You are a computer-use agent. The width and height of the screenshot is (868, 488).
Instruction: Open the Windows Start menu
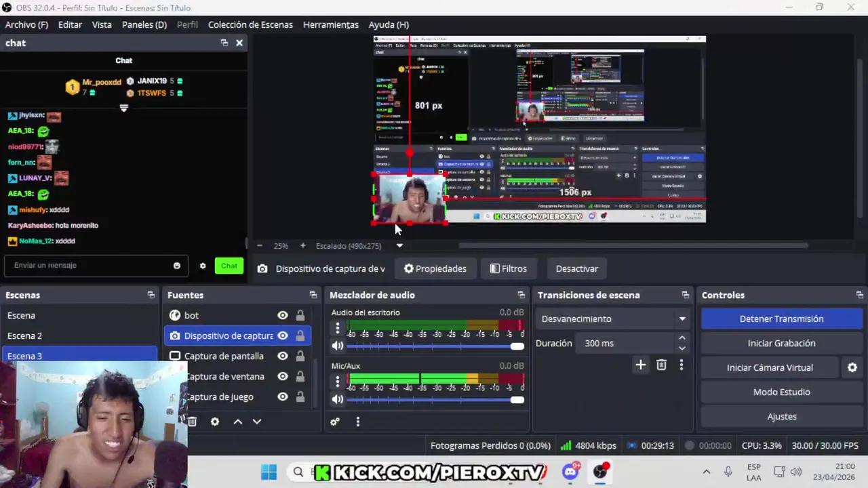coord(269,472)
